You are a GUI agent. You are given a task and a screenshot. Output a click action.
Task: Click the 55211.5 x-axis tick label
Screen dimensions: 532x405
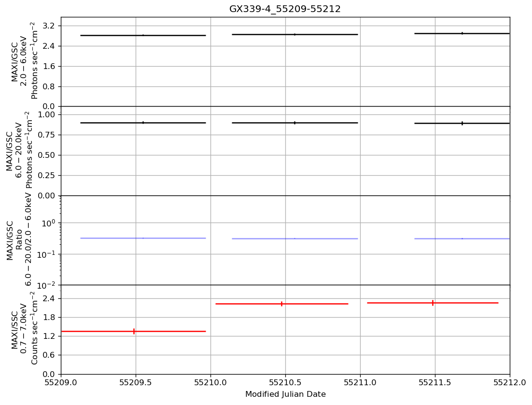coord(435,383)
